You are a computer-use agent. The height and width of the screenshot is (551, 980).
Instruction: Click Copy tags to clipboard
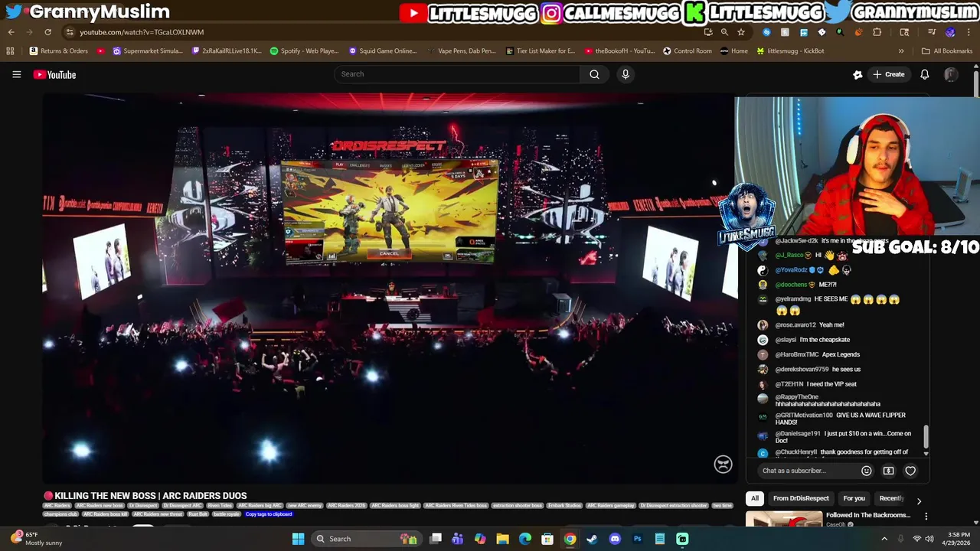pyautogui.click(x=269, y=514)
